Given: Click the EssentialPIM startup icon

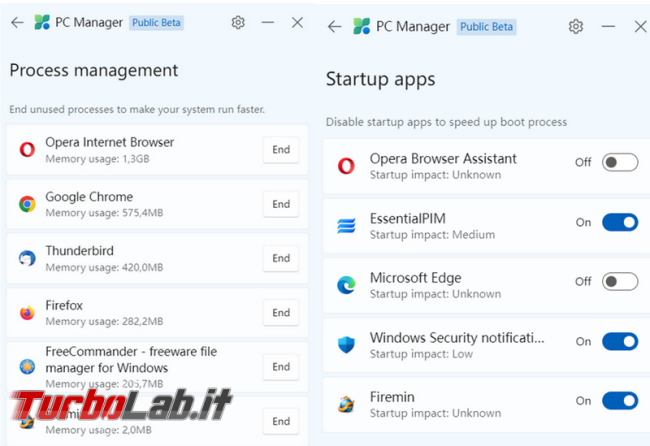Looking at the screenshot, I should click(x=346, y=226).
